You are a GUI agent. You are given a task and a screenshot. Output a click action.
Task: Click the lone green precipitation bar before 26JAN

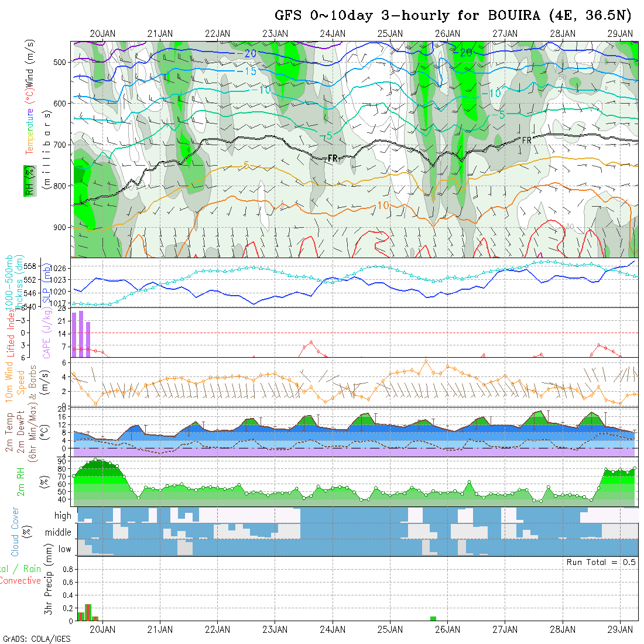(433, 618)
